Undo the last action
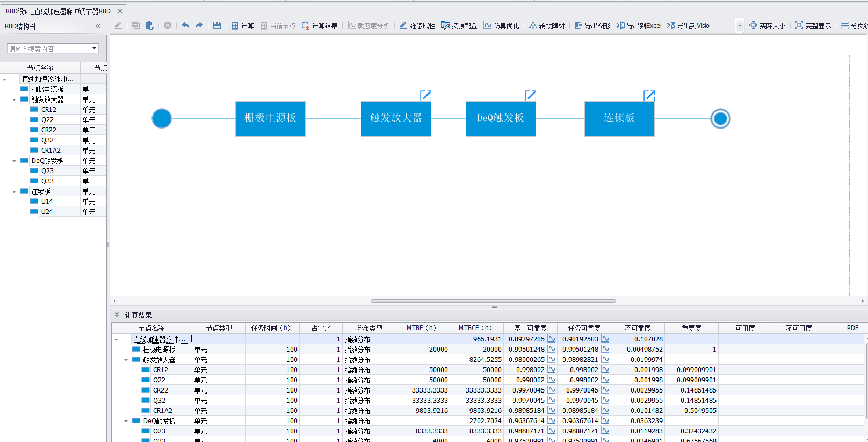 click(185, 25)
